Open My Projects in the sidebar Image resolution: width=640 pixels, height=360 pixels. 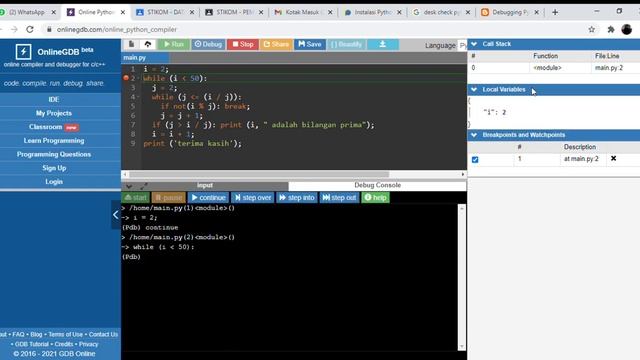coord(54,113)
